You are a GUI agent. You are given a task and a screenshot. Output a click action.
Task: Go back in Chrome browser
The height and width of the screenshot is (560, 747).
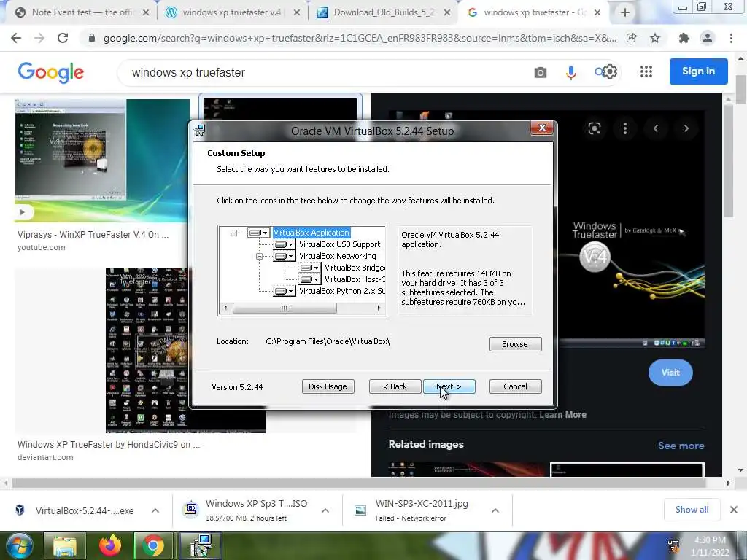(x=16, y=38)
